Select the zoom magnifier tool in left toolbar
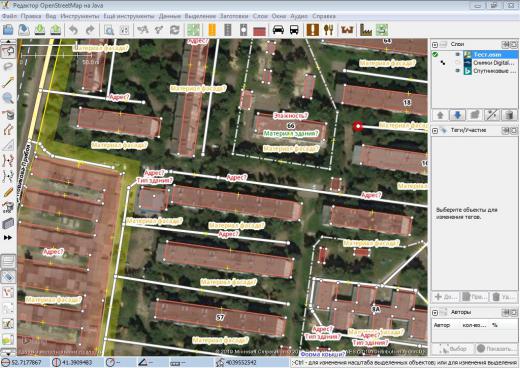 point(8,98)
